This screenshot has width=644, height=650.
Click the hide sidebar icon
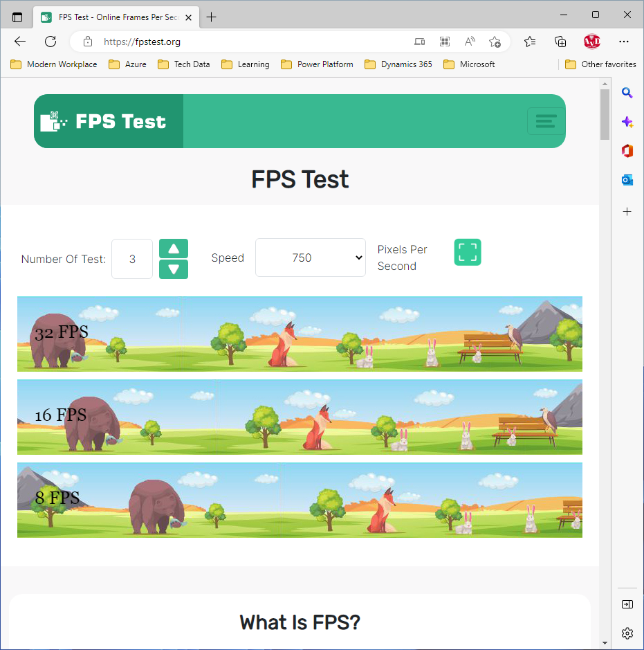click(x=627, y=604)
